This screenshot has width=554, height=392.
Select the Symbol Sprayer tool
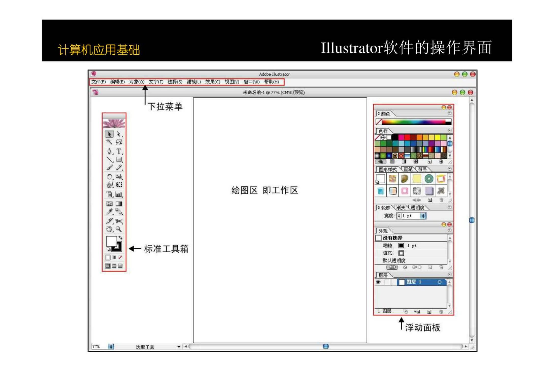point(109,194)
